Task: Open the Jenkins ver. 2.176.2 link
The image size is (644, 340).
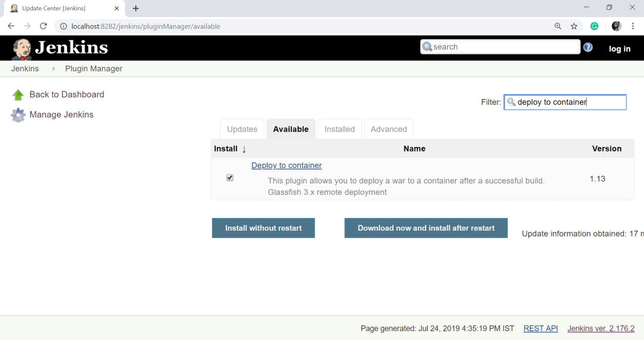Action: (x=601, y=328)
